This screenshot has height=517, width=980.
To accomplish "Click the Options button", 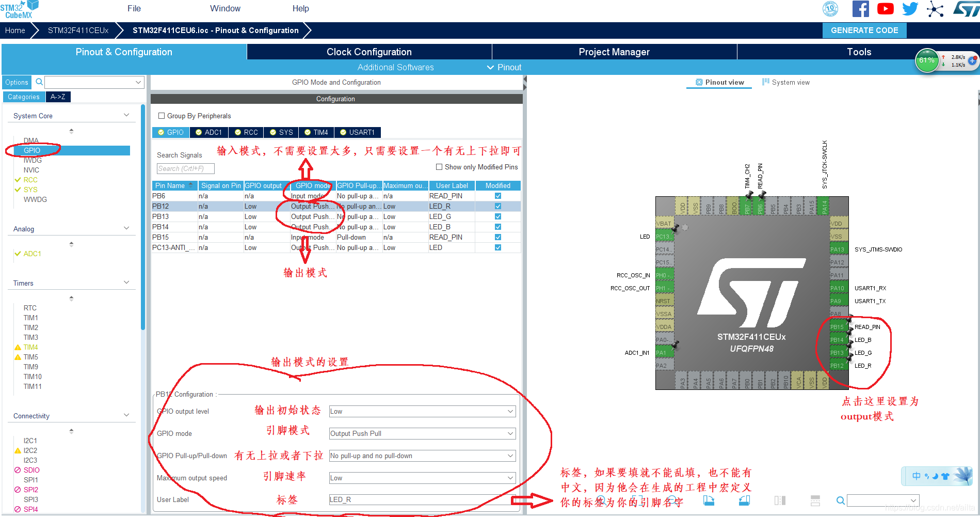I will (x=17, y=82).
